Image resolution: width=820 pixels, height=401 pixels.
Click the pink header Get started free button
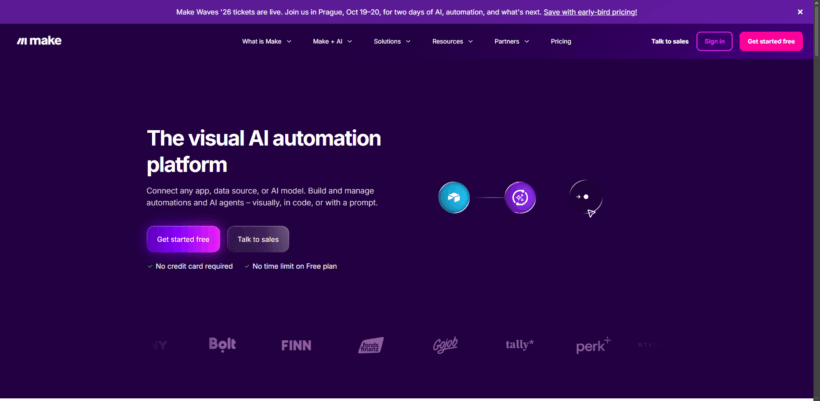(x=771, y=41)
